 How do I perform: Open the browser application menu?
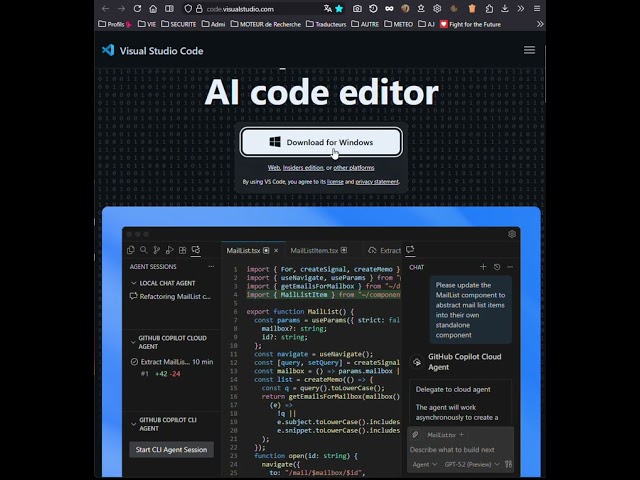click(537, 9)
